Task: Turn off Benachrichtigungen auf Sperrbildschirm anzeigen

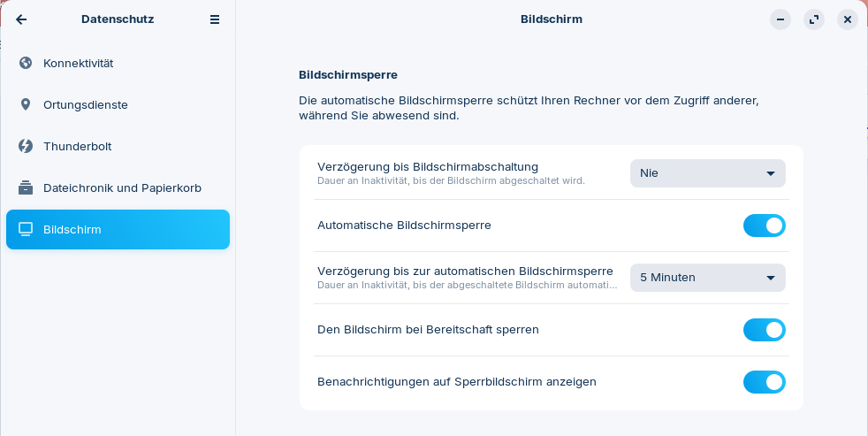Action: tap(764, 382)
